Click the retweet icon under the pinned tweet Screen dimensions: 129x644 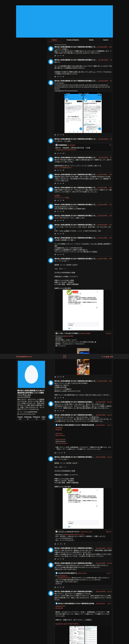click(x=58, y=56)
